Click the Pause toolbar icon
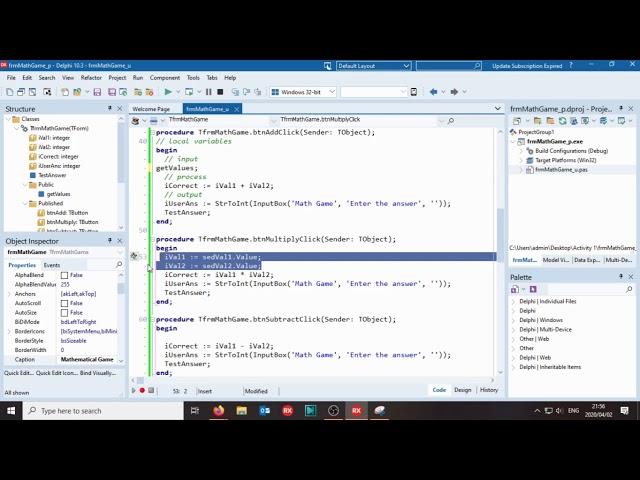 [209, 92]
